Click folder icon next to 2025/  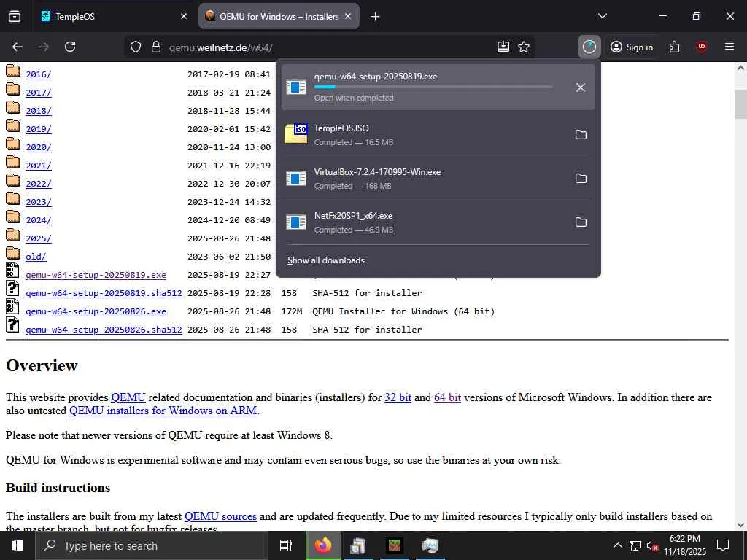pos(13,236)
